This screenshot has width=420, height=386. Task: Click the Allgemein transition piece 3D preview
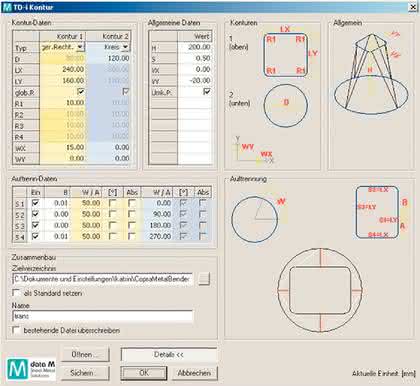tap(371, 73)
